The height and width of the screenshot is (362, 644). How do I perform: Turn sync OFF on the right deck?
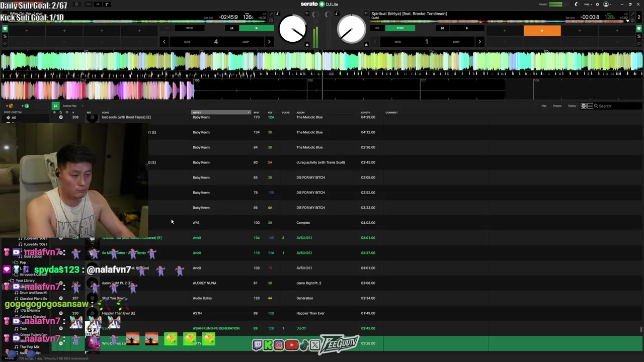pyautogui.click(x=377, y=28)
